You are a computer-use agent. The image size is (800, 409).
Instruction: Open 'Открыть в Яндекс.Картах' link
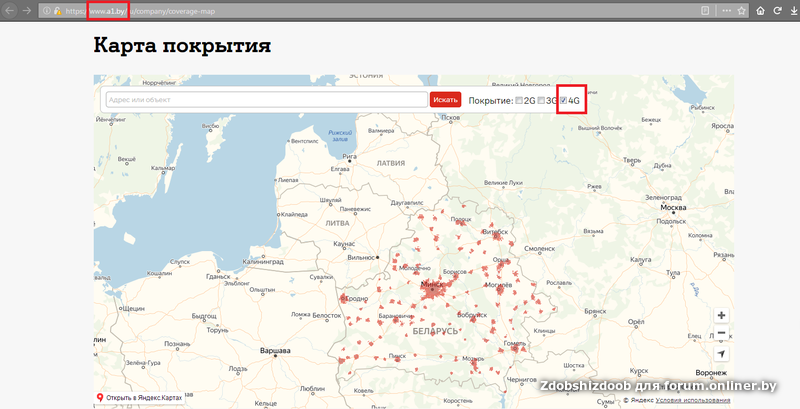tap(139, 397)
